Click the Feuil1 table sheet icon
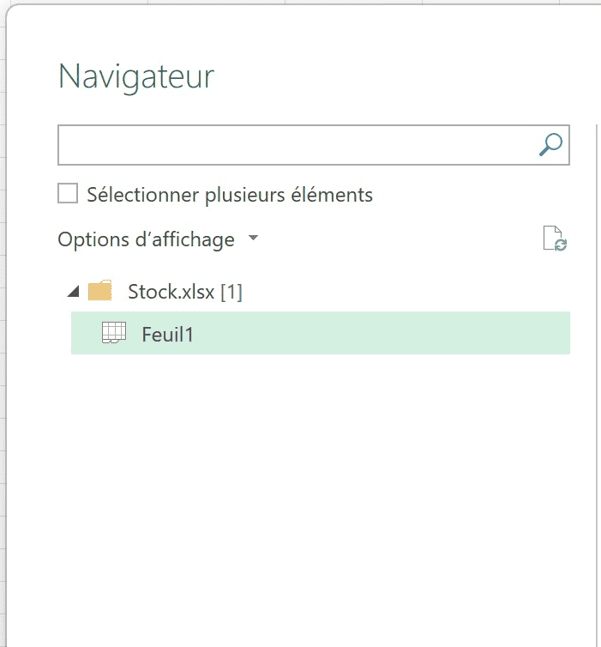 (x=115, y=334)
